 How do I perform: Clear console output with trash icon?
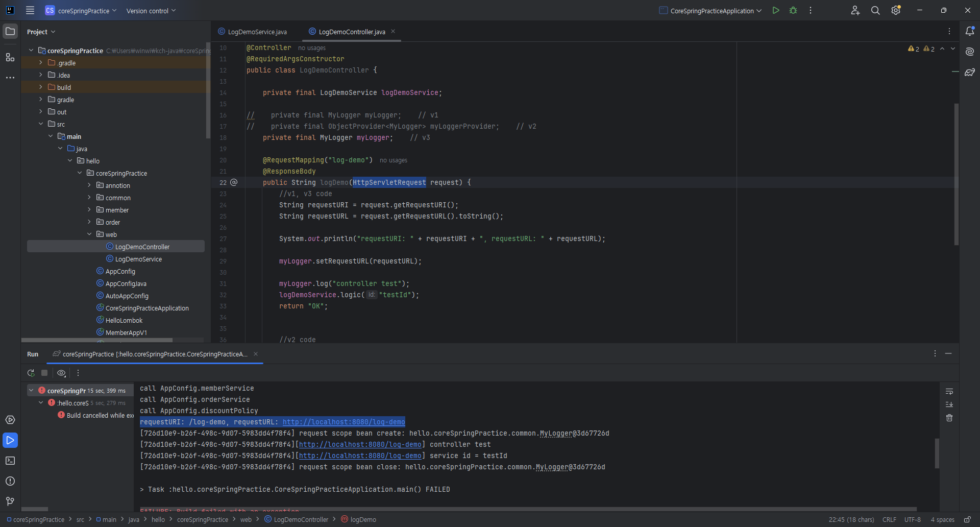point(949,418)
